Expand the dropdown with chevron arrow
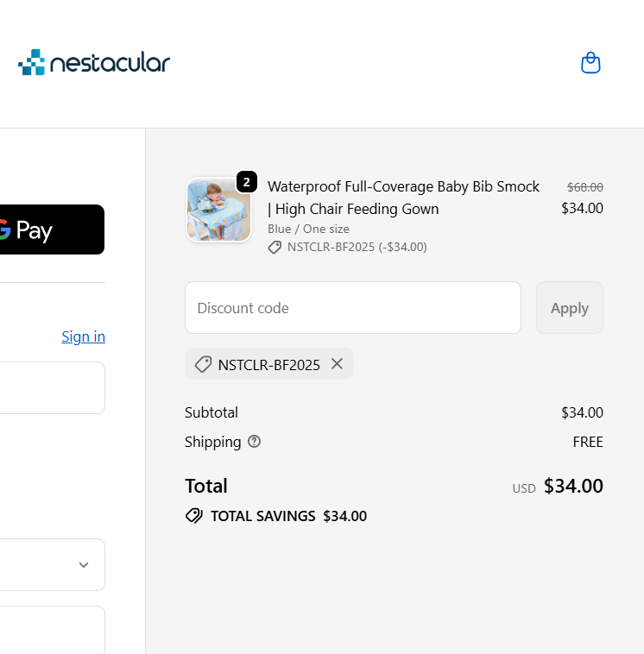The image size is (644, 654). click(x=52, y=565)
